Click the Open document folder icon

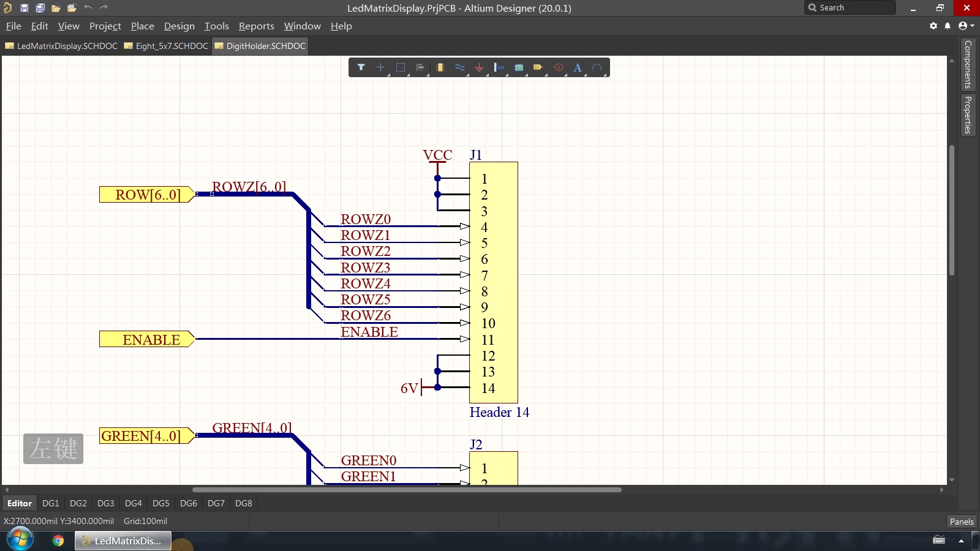coord(56,8)
